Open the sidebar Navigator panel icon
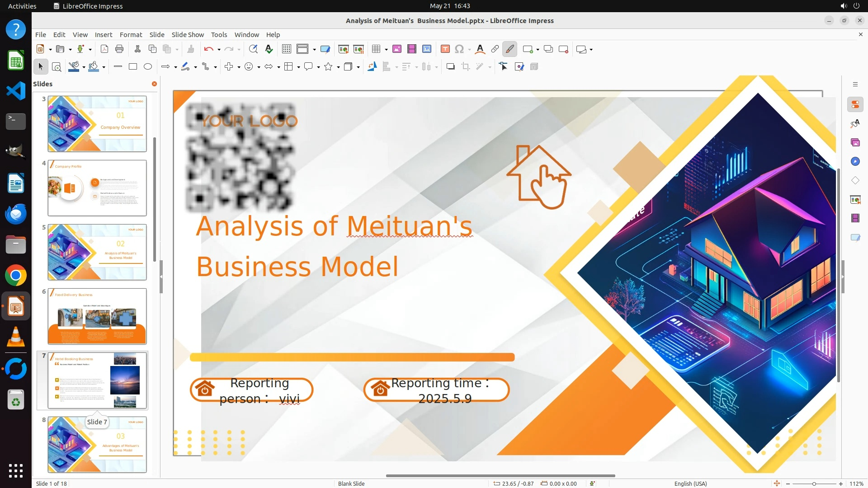The width and height of the screenshot is (868, 488). tap(855, 161)
